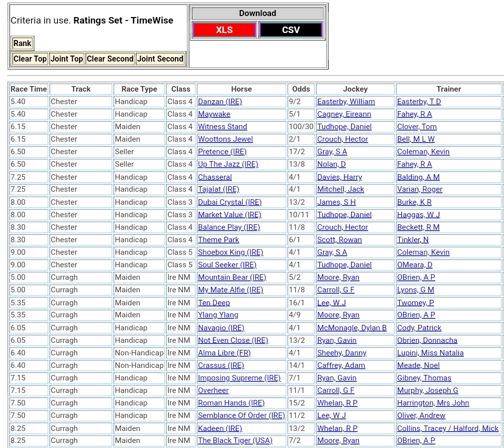Open horse W229 Woottons Jewel link
504x448 pixels.
point(225,139)
